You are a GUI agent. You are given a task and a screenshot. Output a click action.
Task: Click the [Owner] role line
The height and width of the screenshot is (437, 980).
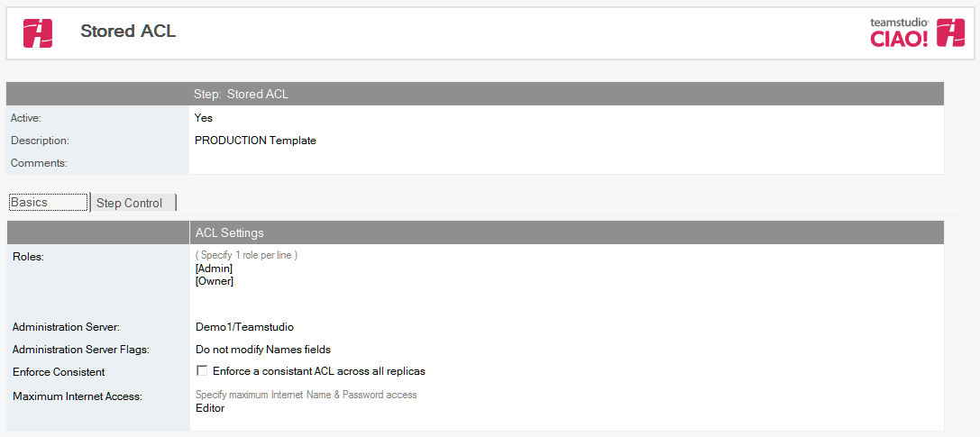pos(215,281)
